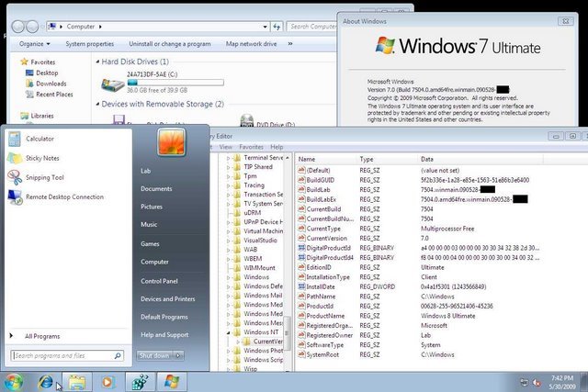This screenshot has height=392, width=588.
Task: Click the Windows Media Player taskbar icon
Action: point(107,380)
